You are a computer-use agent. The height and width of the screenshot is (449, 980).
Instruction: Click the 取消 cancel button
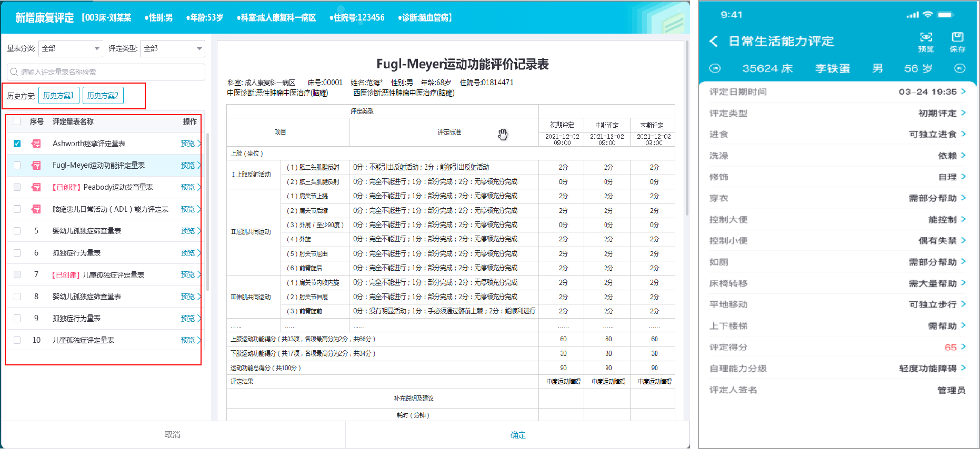point(173,435)
